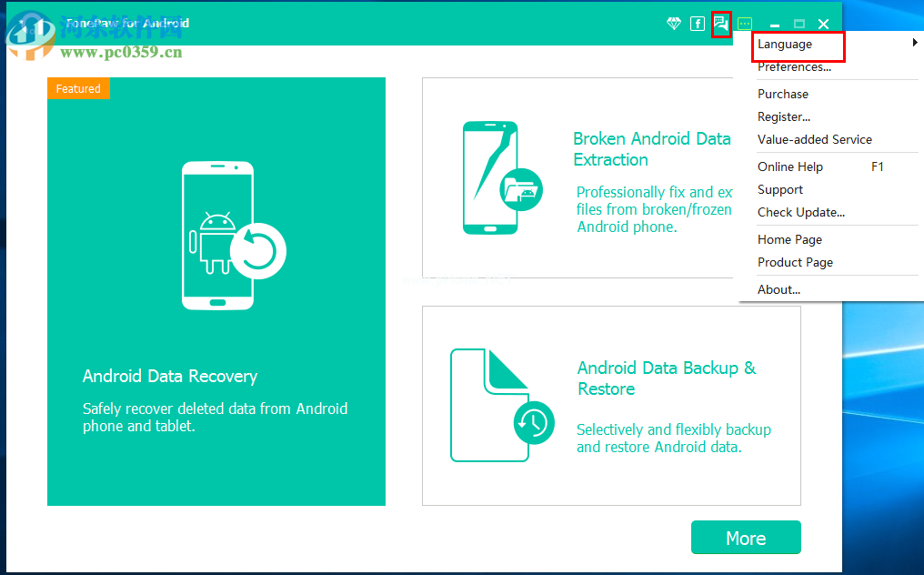
Task: Select Register from the menu
Action: (x=784, y=116)
